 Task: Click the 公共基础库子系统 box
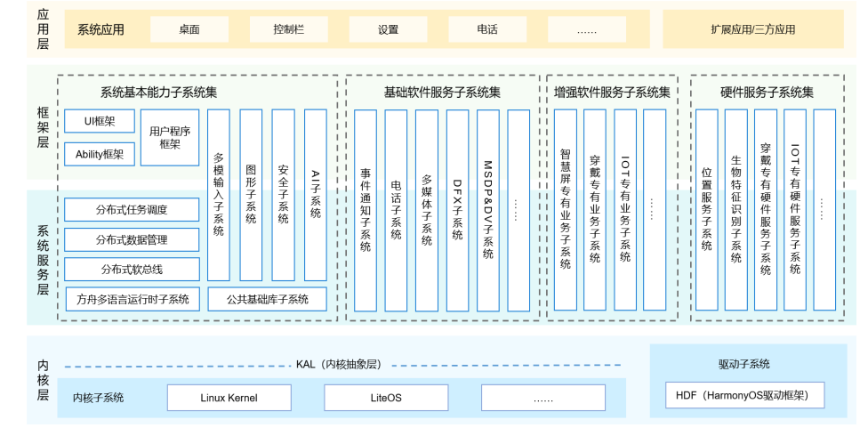point(267,299)
